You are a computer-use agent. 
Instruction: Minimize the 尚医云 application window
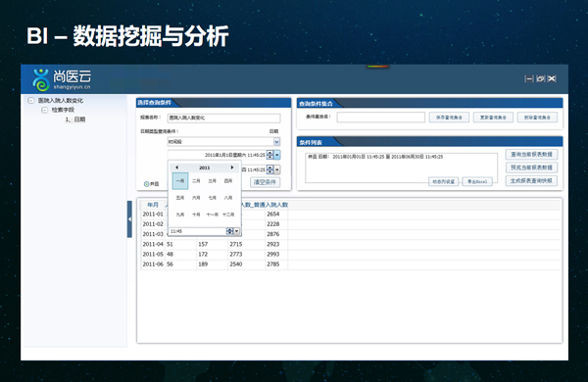(x=529, y=78)
